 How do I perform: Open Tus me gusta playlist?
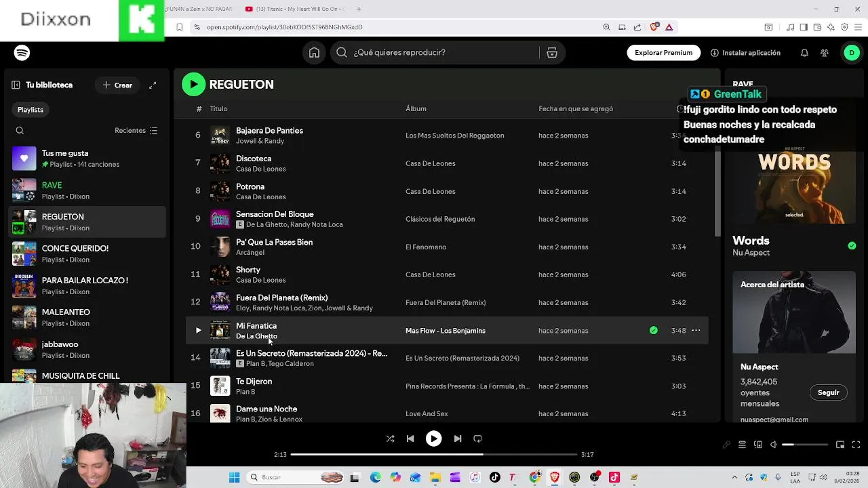pos(86,159)
